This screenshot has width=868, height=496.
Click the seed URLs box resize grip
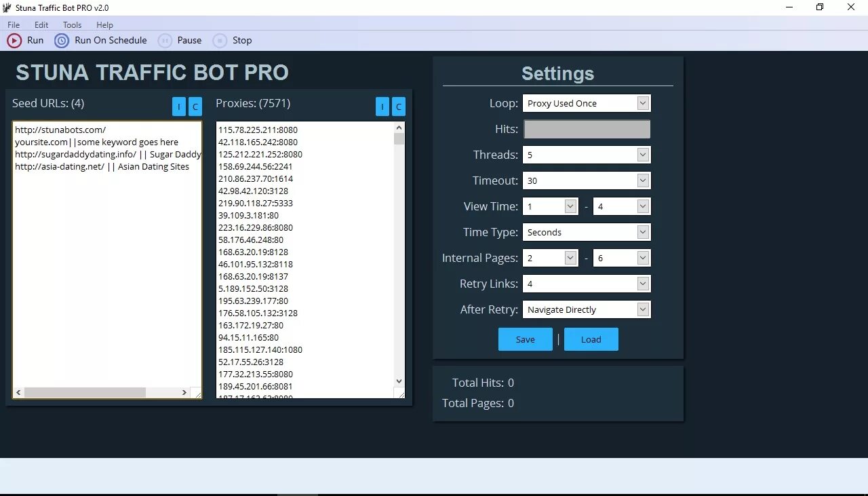click(197, 393)
